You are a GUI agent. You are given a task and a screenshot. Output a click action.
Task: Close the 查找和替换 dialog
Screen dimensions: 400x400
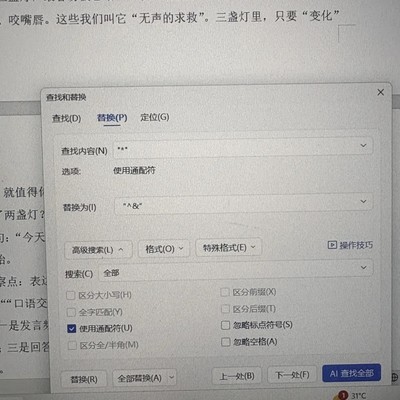(380, 92)
